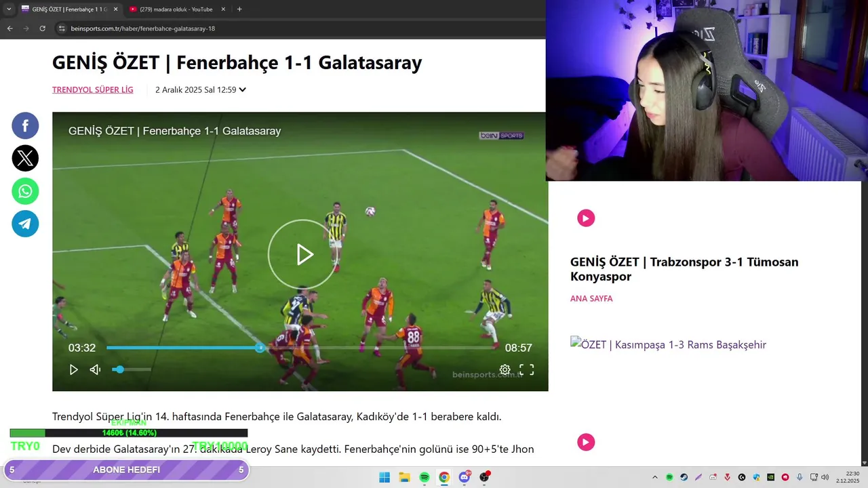The image size is (868, 488).
Task: Open Trabzonspor 3-1 Tümosan Konyaspor article
Action: 684,269
